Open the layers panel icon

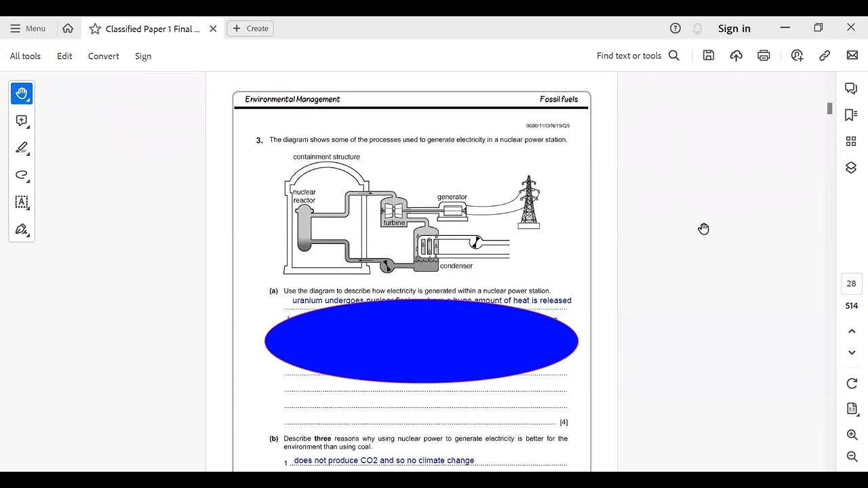click(851, 167)
